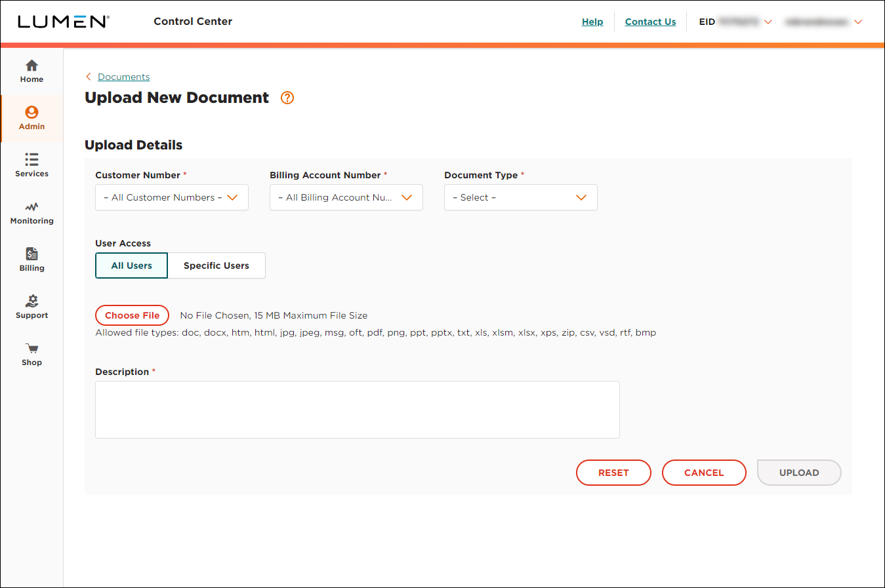Click the back chevron beside Documents
This screenshot has height=588, width=885.
(x=89, y=77)
